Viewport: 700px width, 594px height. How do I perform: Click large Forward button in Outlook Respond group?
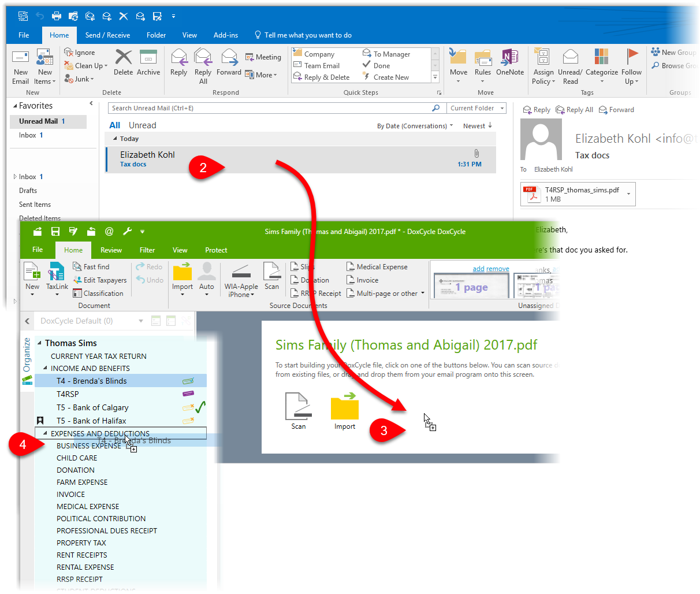click(x=229, y=62)
